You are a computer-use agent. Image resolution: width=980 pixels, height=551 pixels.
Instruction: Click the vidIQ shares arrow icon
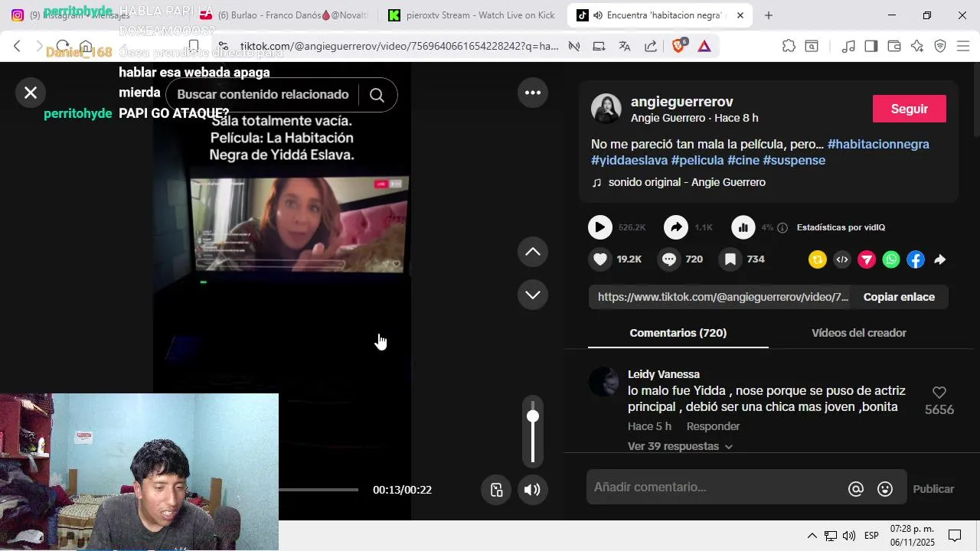click(x=676, y=227)
